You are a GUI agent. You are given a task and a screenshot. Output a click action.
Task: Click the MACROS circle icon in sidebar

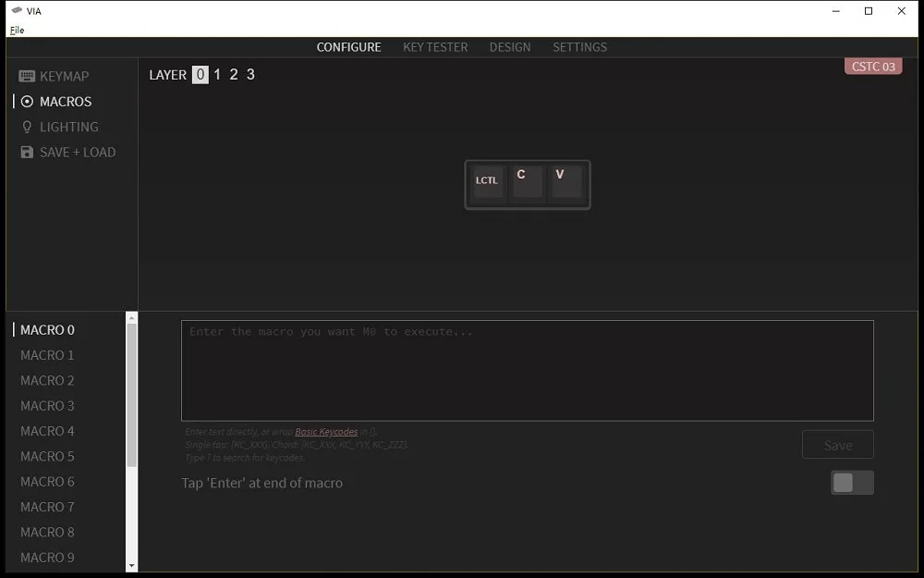(27, 102)
